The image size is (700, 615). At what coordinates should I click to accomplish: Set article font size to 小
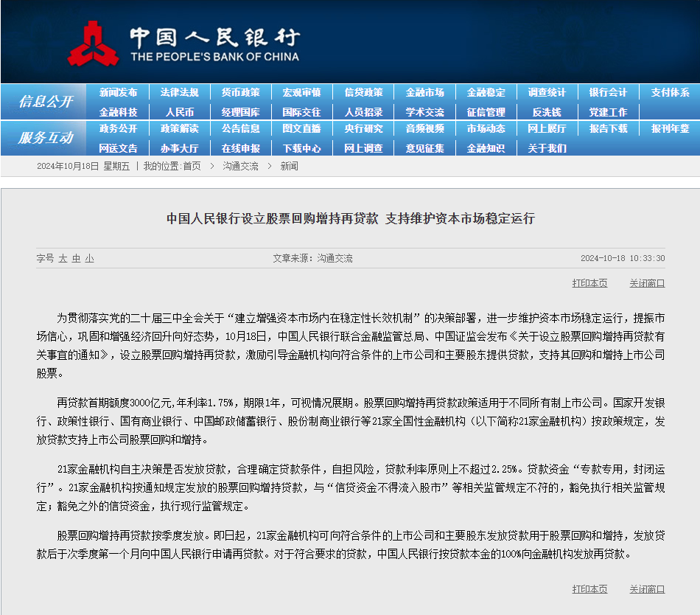[89, 259]
